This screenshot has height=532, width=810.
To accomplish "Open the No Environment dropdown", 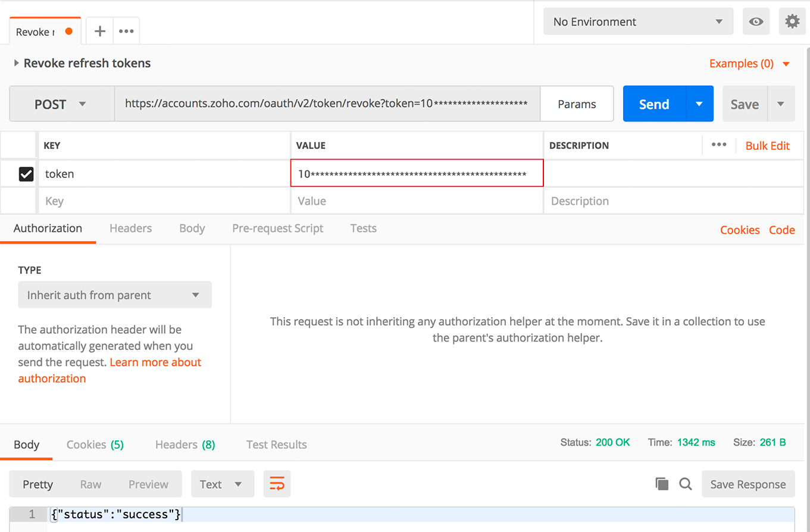I will point(638,22).
